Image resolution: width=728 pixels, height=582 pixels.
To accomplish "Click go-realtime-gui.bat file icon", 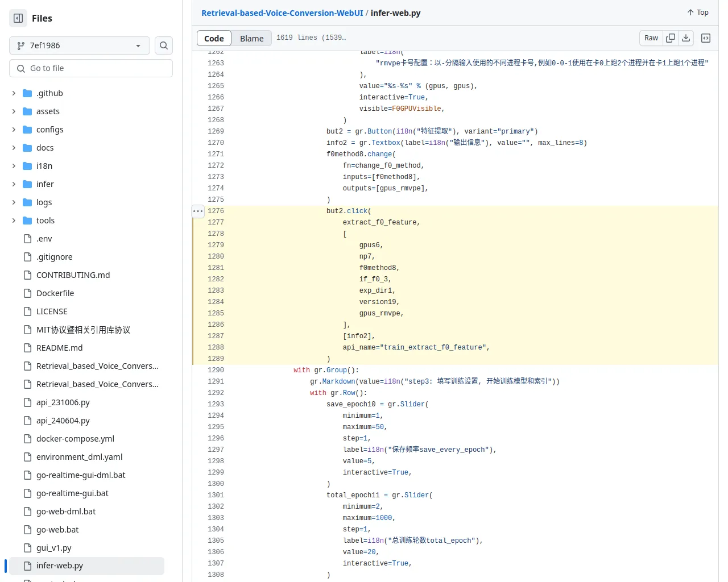I will pos(27,493).
